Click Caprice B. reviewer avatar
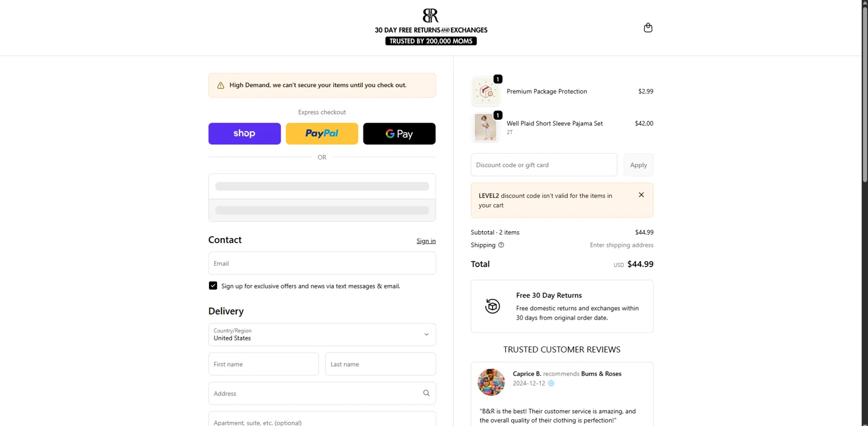Screen dimensions: 868x426 coord(491,382)
